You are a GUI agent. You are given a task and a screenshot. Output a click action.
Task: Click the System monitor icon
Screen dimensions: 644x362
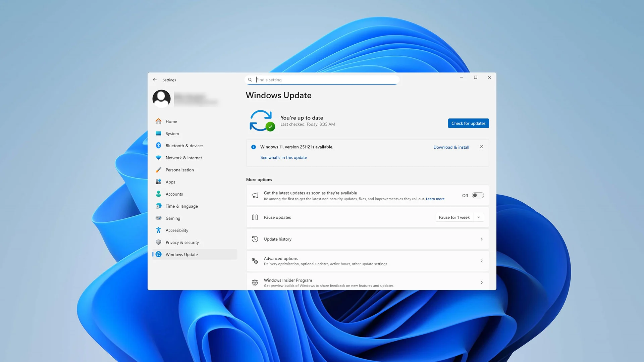[x=159, y=134]
